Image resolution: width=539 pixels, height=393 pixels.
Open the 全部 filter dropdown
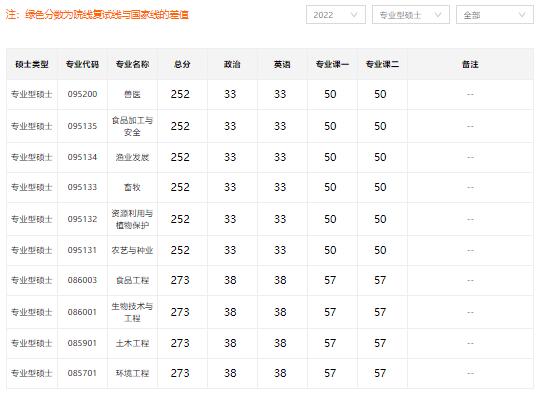(x=495, y=15)
